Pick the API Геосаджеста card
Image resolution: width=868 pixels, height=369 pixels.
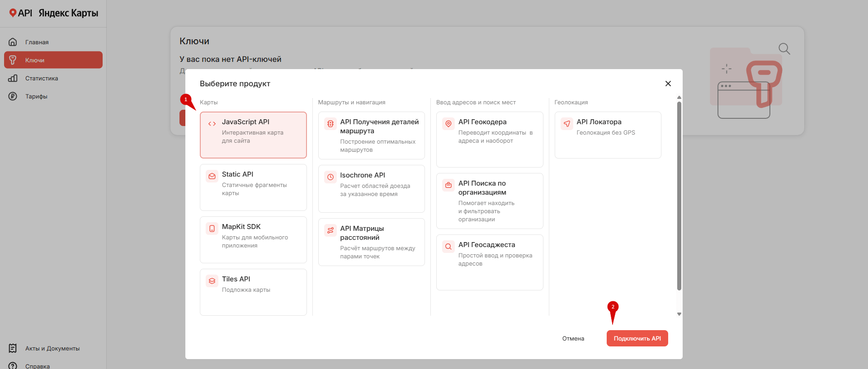pos(490,262)
